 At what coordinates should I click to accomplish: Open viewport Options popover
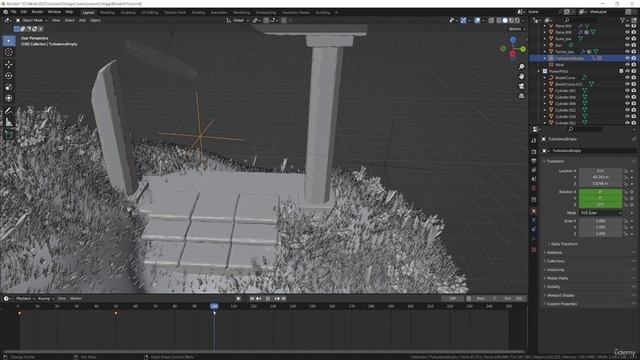click(516, 29)
